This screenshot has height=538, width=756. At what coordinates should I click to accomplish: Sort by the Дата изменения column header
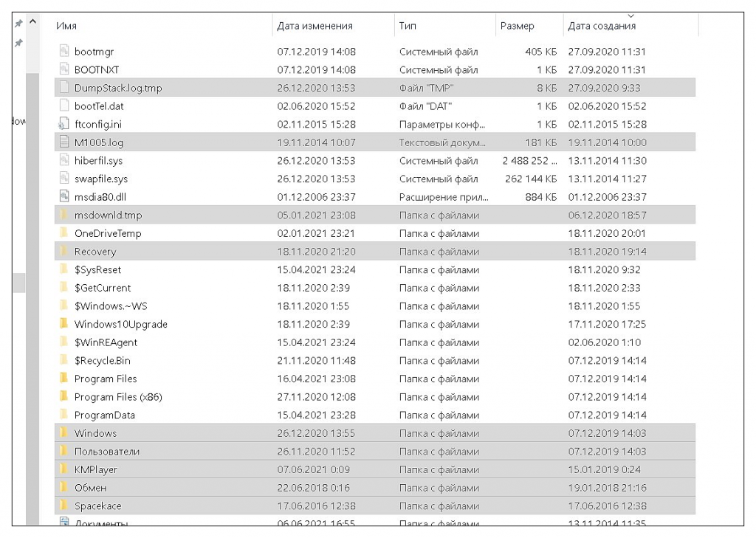click(x=315, y=26)
